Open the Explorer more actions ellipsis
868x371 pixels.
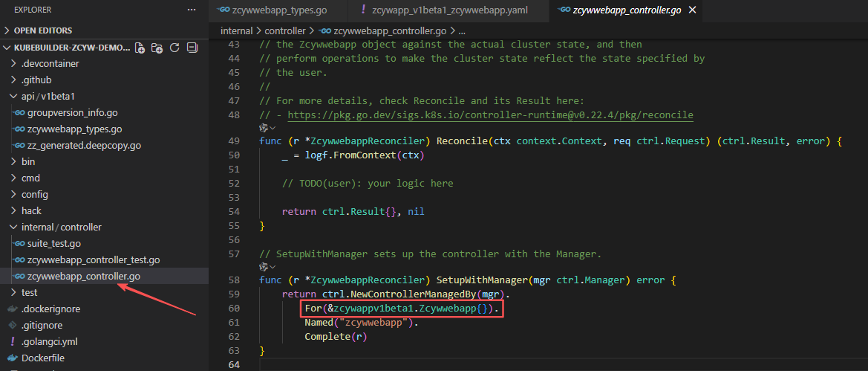coord(192,10)
